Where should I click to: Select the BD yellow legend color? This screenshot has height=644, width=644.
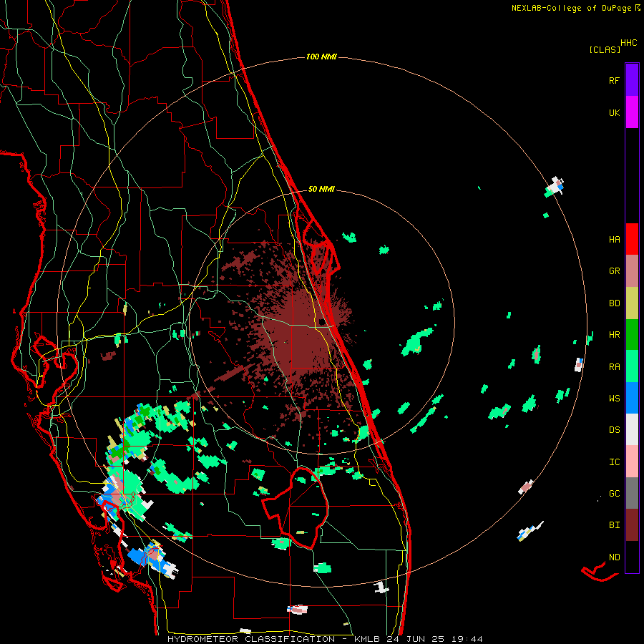click(x=632, y=303)
